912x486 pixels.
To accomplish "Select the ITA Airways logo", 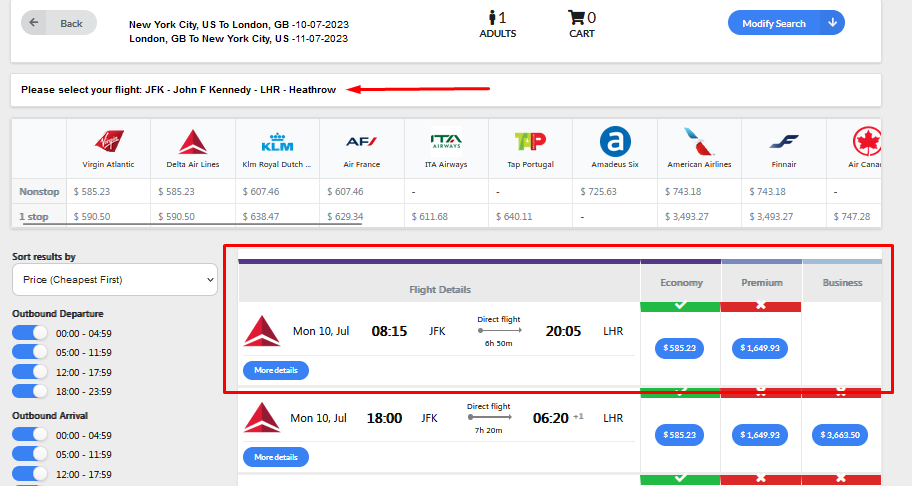I will click(446, 141).
